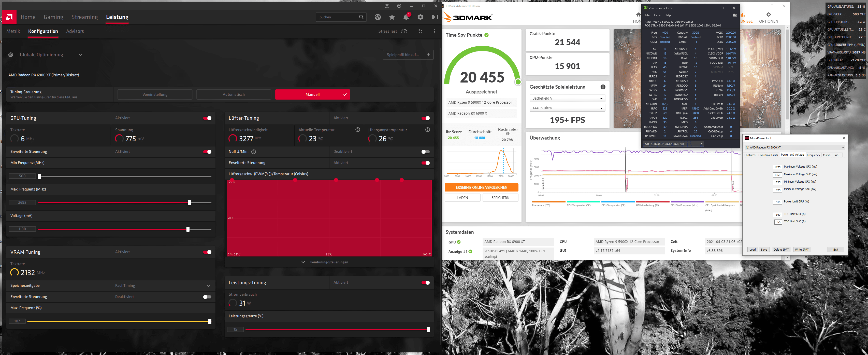The height and width of the screenshot is (355, 868).
Task: Click help icon next to Aktuelle Temperatur
Action: [357, 130]
